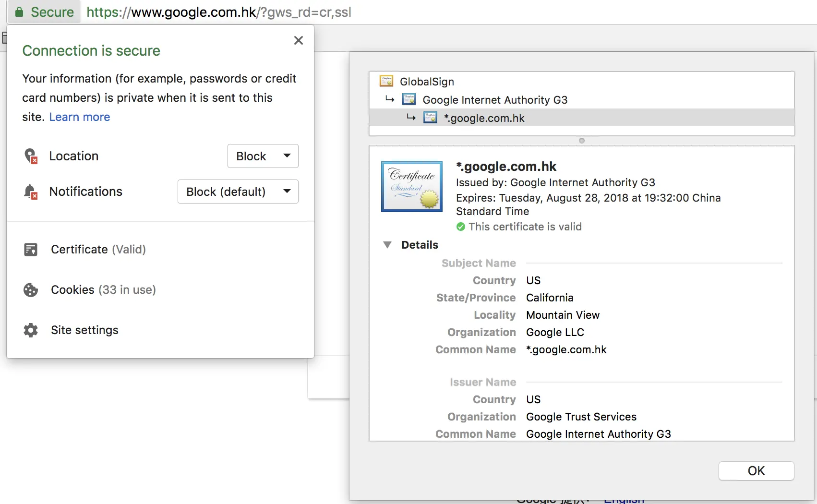Open the Notifications Block (default) dropdown
Viewport: 817px width, 504px height.
pos(238,192)
